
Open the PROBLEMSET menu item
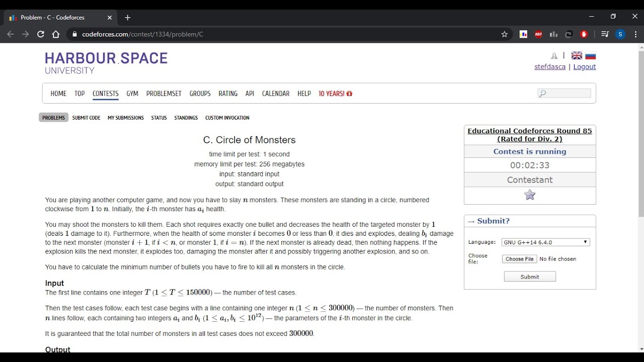164,94
